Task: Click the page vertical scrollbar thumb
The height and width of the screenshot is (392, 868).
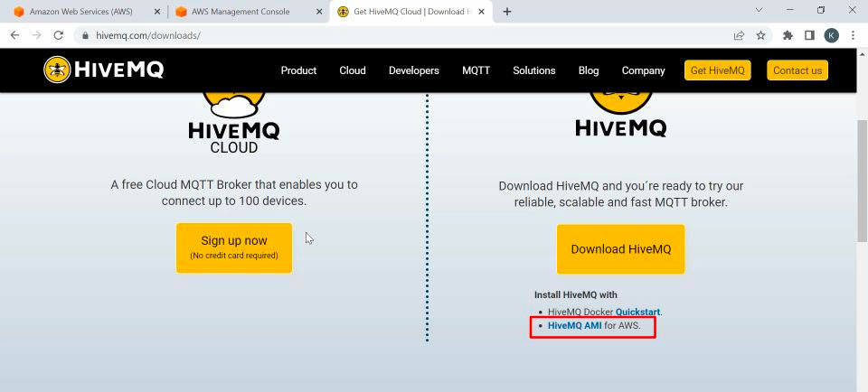Action: (862, 180)
